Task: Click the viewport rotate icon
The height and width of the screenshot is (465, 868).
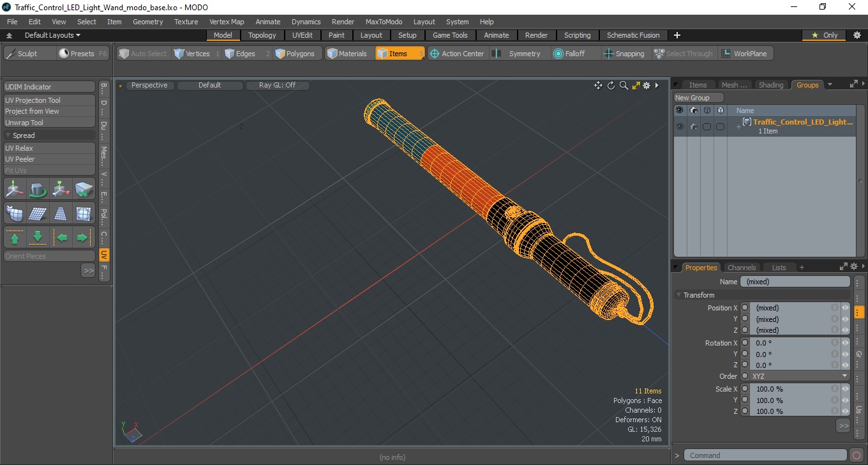Action: [x=611, y=86]
